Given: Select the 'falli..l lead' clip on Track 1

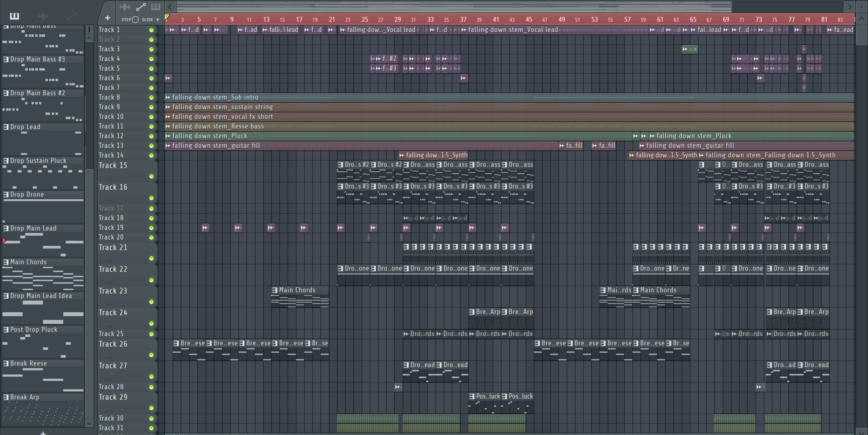Looking at the screenshot, I should [x=280, y=30].
